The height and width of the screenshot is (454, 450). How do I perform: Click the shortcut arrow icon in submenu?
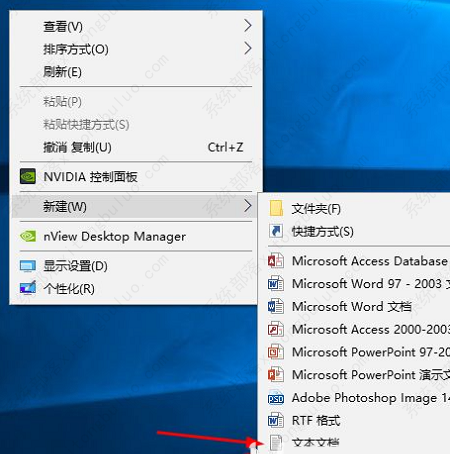click(x=276, y=231)
